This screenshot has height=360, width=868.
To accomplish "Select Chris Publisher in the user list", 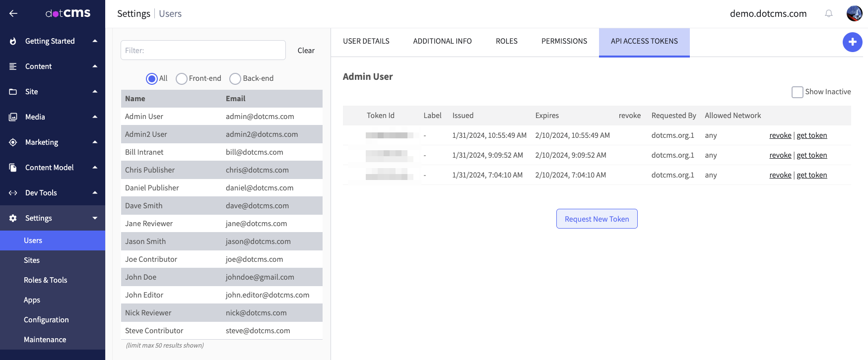I will [150, 170].
